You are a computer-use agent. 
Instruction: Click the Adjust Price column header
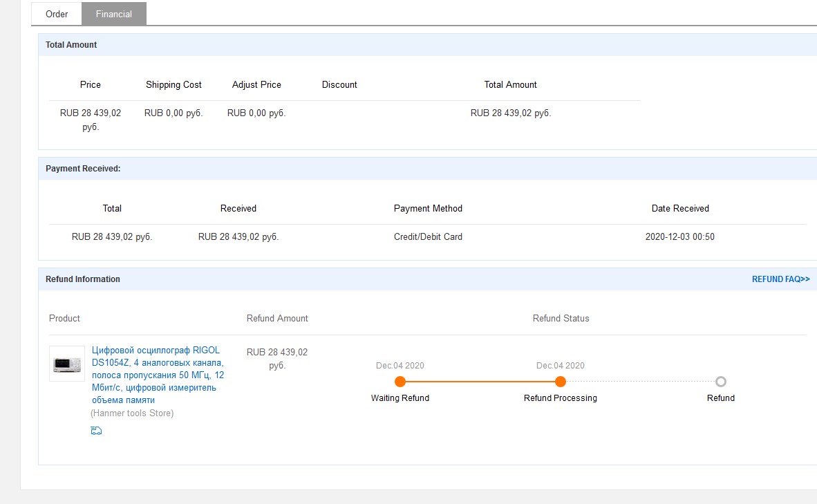tap(256, 84)
